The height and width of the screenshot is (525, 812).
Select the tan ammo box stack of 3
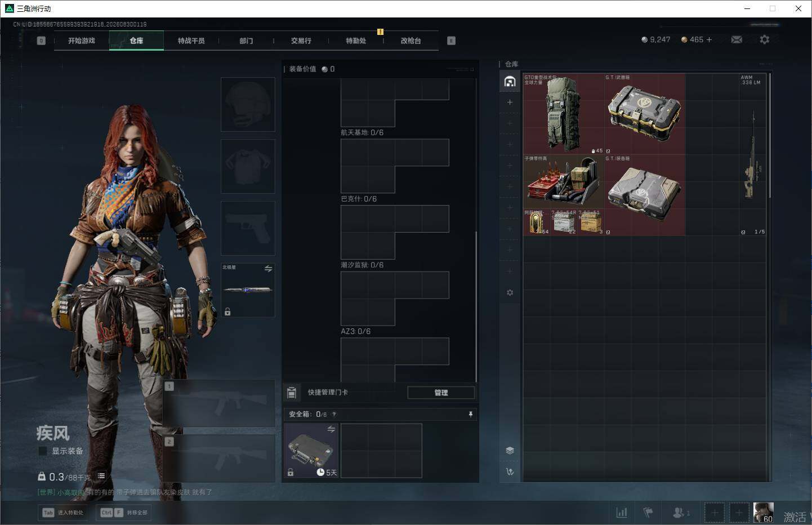(591, 222)
